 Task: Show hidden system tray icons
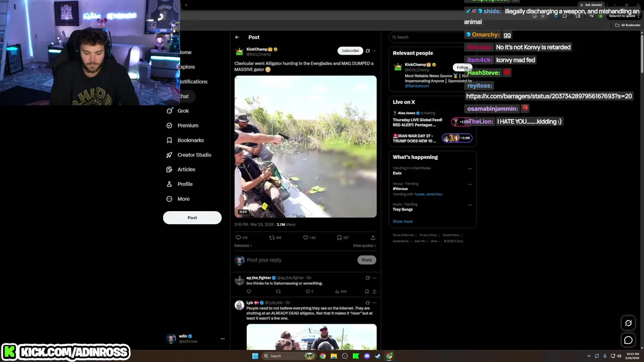pyautogui.click(x=589, y=356)
